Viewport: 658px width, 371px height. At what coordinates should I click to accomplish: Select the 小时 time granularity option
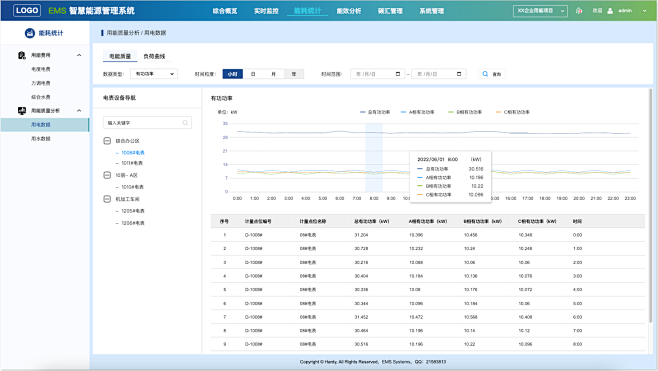232,74
